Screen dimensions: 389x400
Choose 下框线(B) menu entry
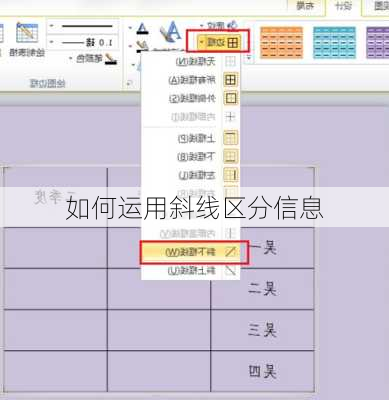pos(191,156)
